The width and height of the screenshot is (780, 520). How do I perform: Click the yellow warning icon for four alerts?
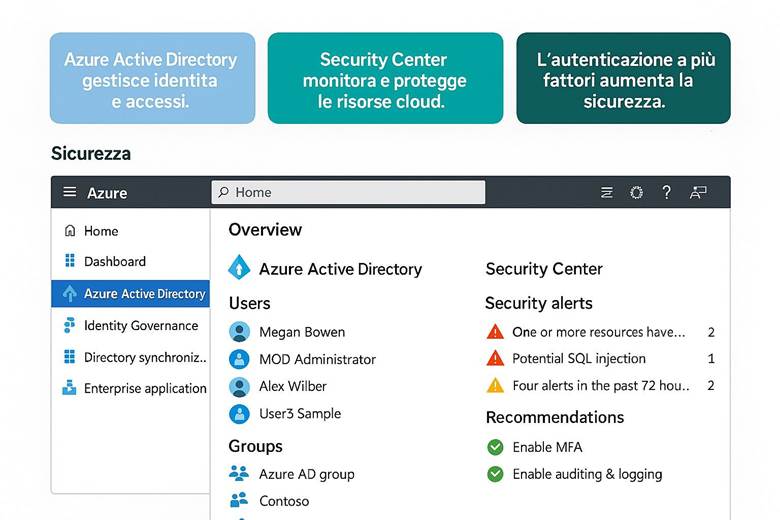pos(495,385)
